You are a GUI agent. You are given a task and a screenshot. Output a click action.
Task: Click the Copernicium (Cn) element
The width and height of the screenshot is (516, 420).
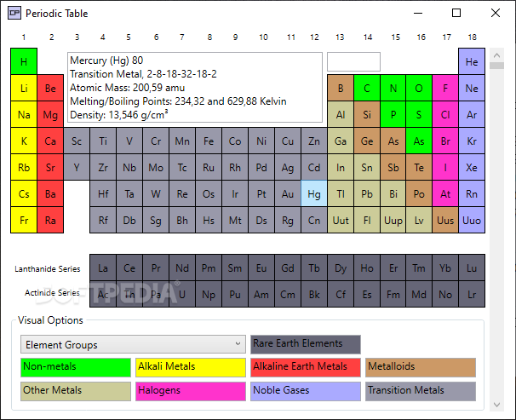314,220
